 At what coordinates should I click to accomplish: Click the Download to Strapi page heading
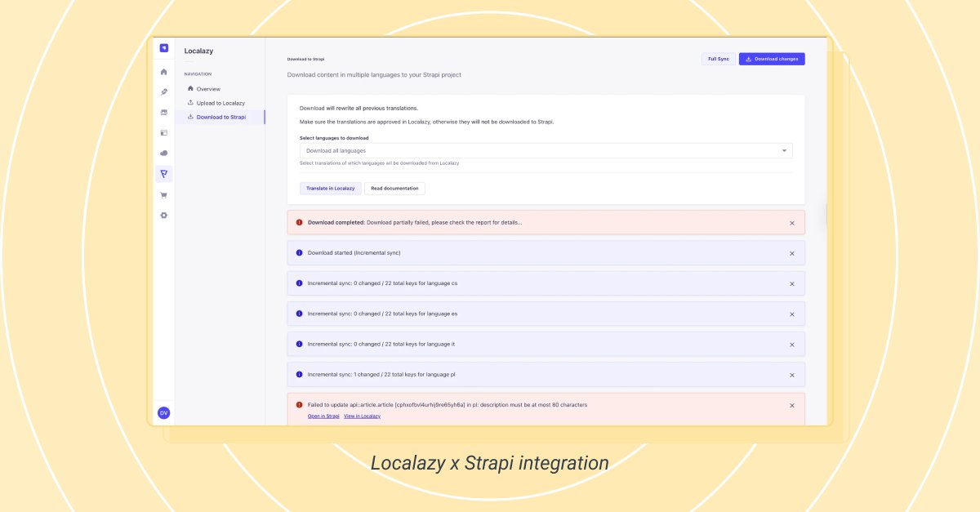tap(305, 59)
